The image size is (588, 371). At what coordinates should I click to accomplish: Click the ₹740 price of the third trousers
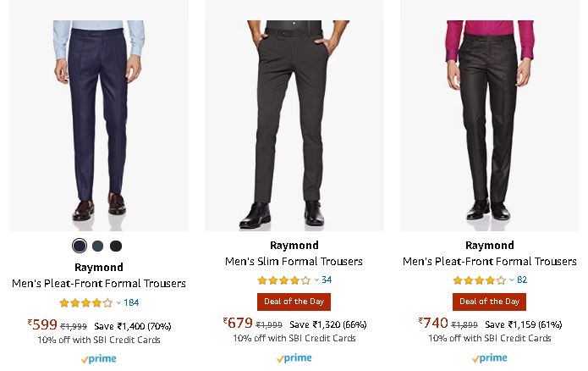tap(433, 323)
